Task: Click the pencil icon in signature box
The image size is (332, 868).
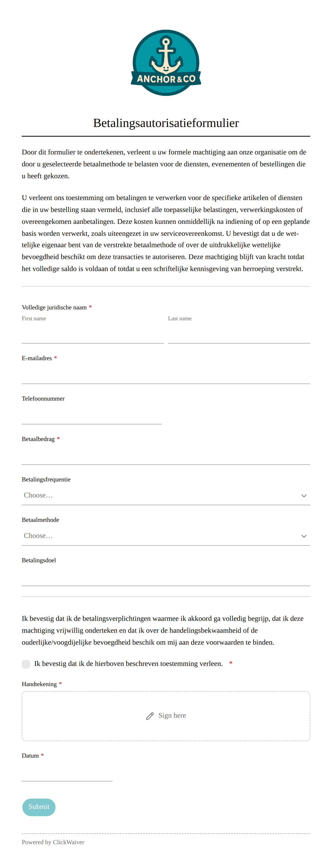Action: (150, 716)
